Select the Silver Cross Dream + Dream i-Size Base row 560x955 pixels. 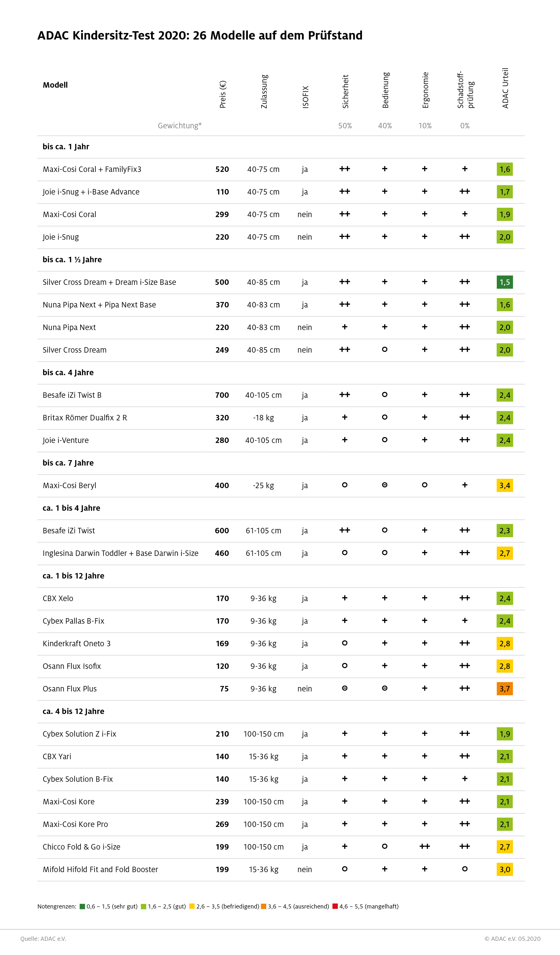(281, 282)
